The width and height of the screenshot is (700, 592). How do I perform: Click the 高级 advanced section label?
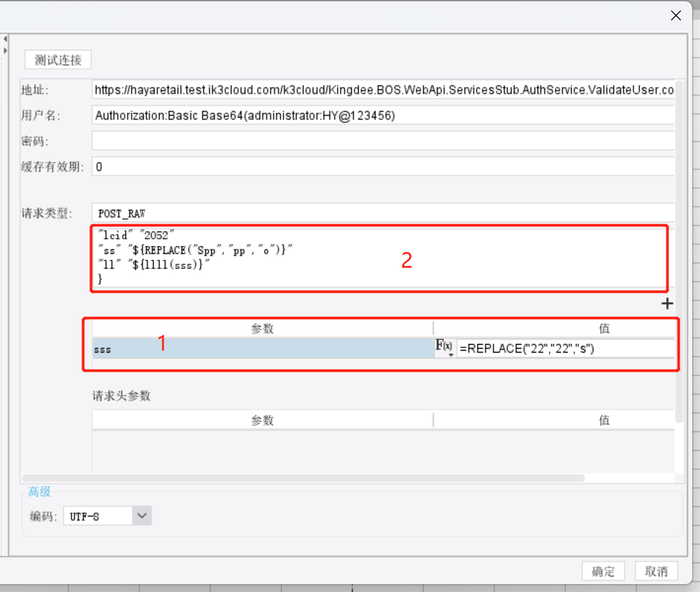(39, 492)
